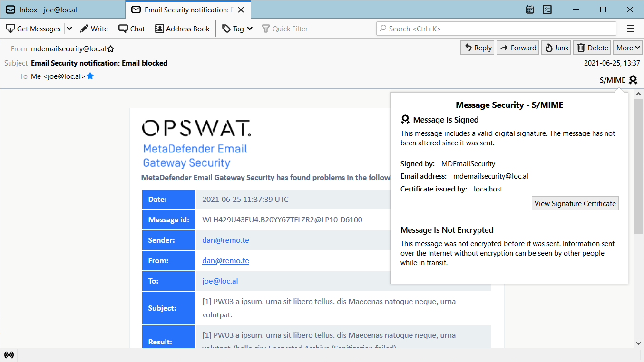Image resolution: width=644 pixels, height=362 pixels.
Task: Forward this email
Action: (x=517, y=48)
